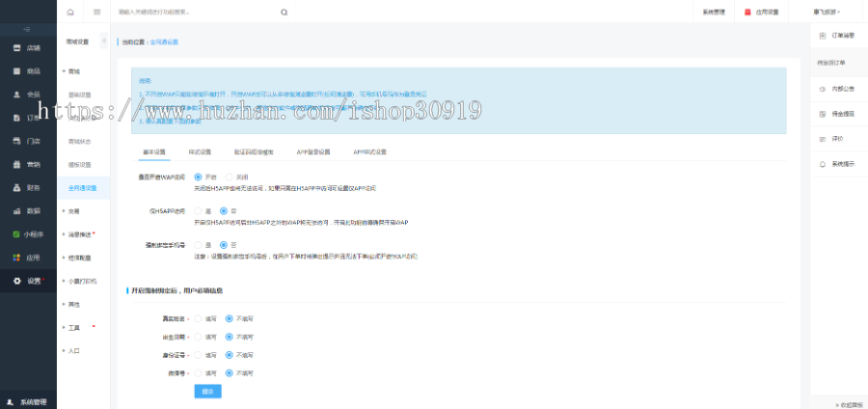The image size is (868, 409).
Task: Click the search magnifier icon
Action: pos(284,12)
